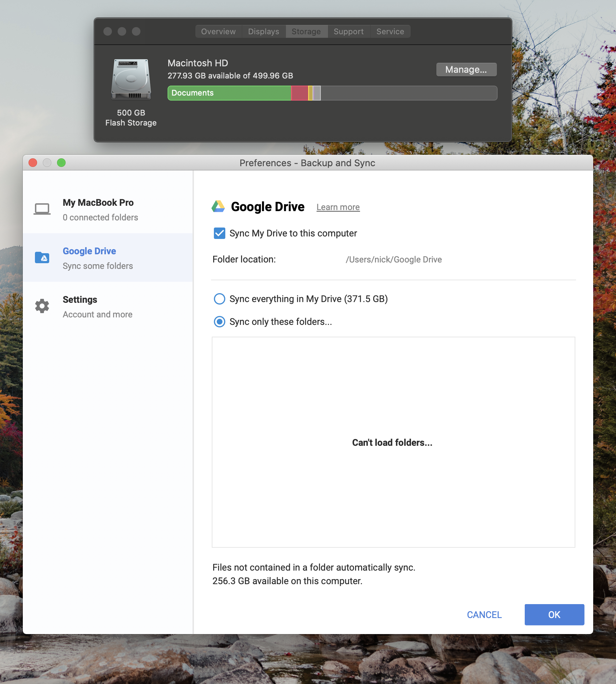Click the red segment of storage bar
The width and height of the screenshot is (616, 684).
[300, 93]
